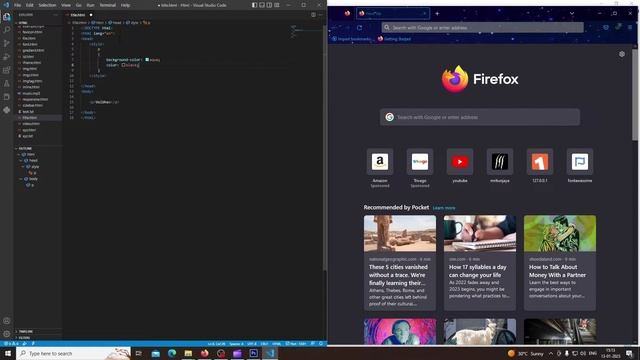Open music.mp3 file in Explorer
Viewport: 640px width, 360px height.
point(31,93)
